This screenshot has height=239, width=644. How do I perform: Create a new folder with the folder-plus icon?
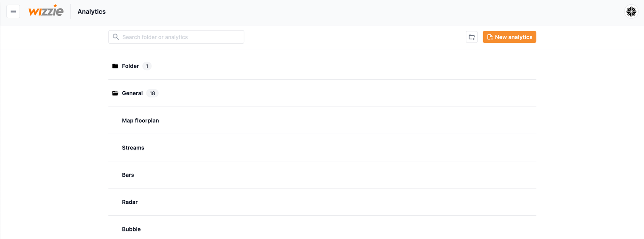coord(472,37)
